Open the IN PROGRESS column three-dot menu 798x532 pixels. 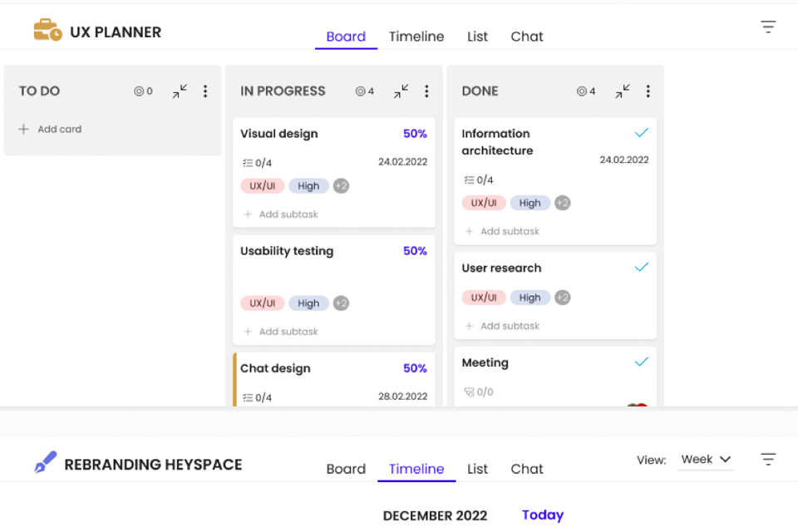pos(426,91)
